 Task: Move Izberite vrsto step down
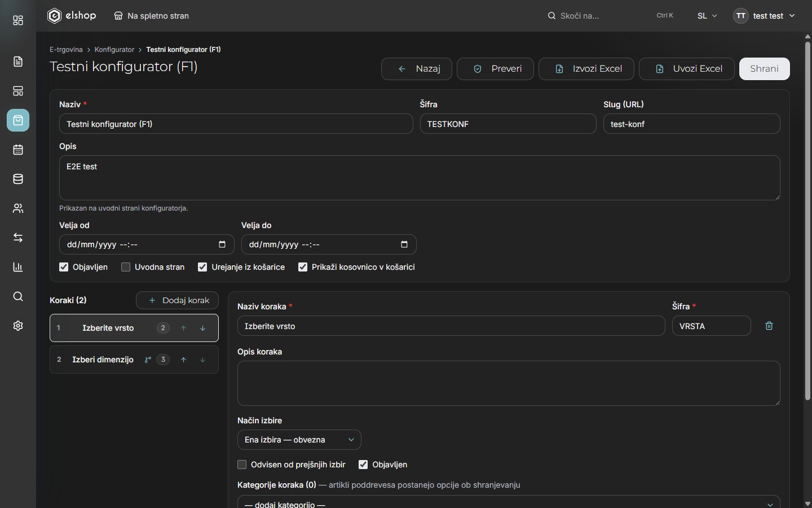[202, 328]
